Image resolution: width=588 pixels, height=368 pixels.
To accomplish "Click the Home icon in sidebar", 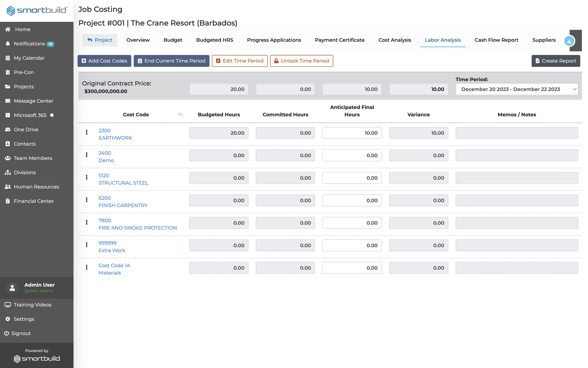I will pos(7,29).
